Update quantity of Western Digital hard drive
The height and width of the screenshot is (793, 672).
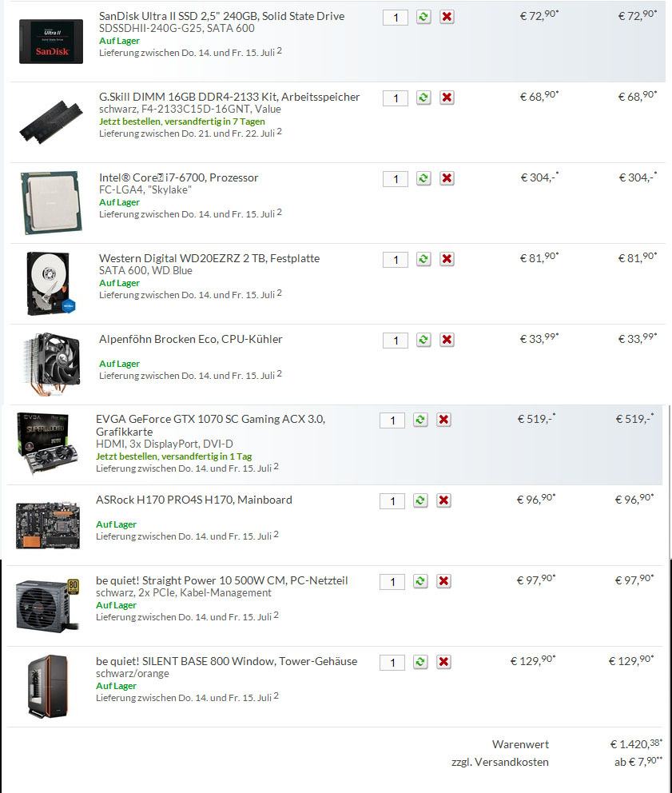click(x=423, y=260)
